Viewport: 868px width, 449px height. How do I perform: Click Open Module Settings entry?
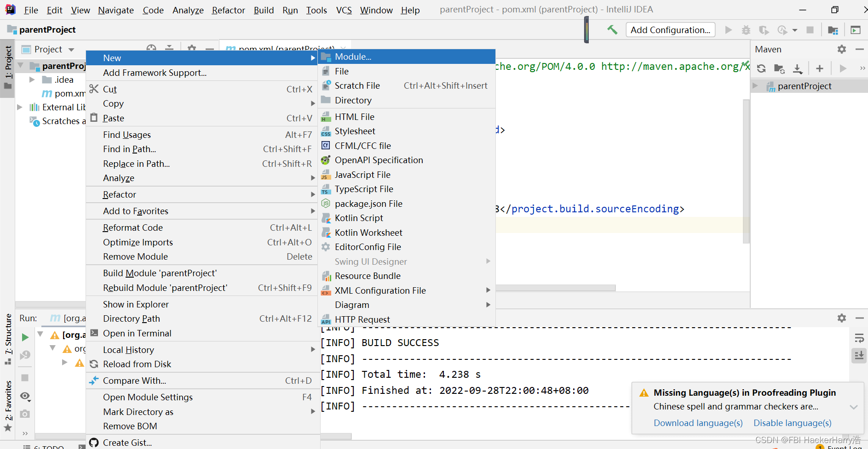(x=202, y=397)
